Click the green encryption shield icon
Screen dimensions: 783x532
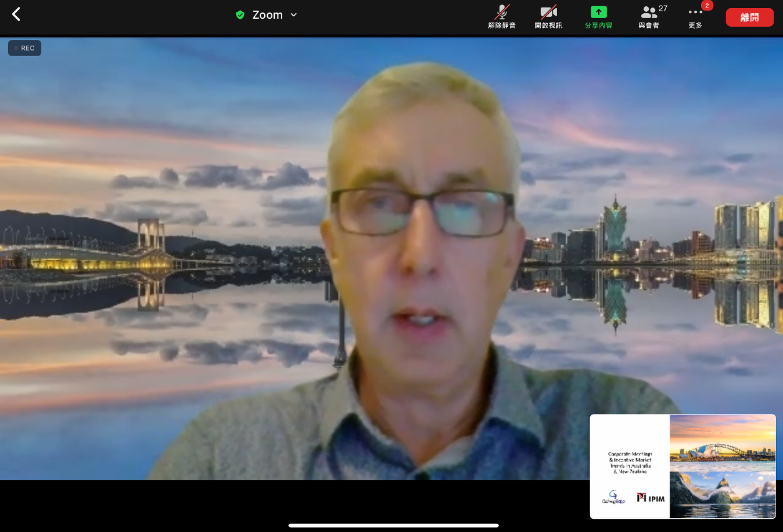pos(240,15)
